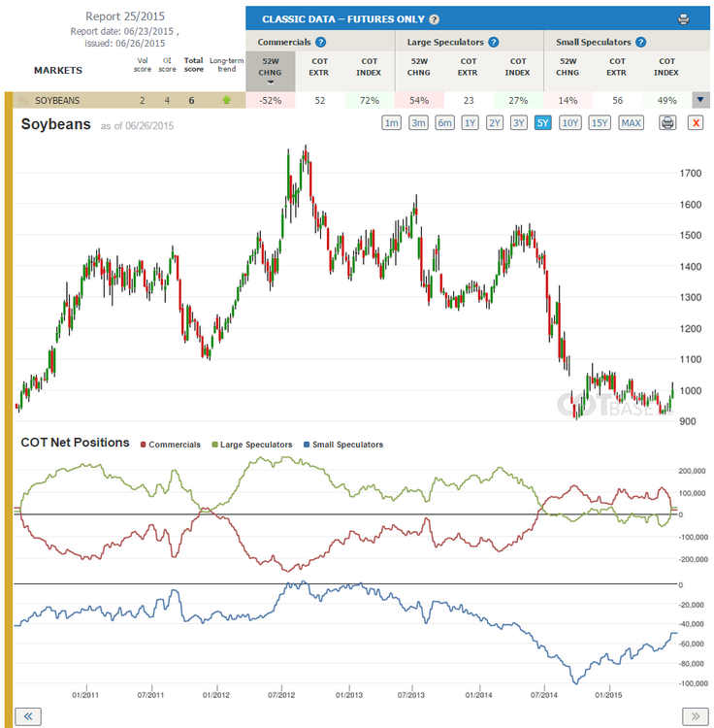Toggle the Commercials legend series
This screenshot has height=728, width=714.
pos(171,445)
